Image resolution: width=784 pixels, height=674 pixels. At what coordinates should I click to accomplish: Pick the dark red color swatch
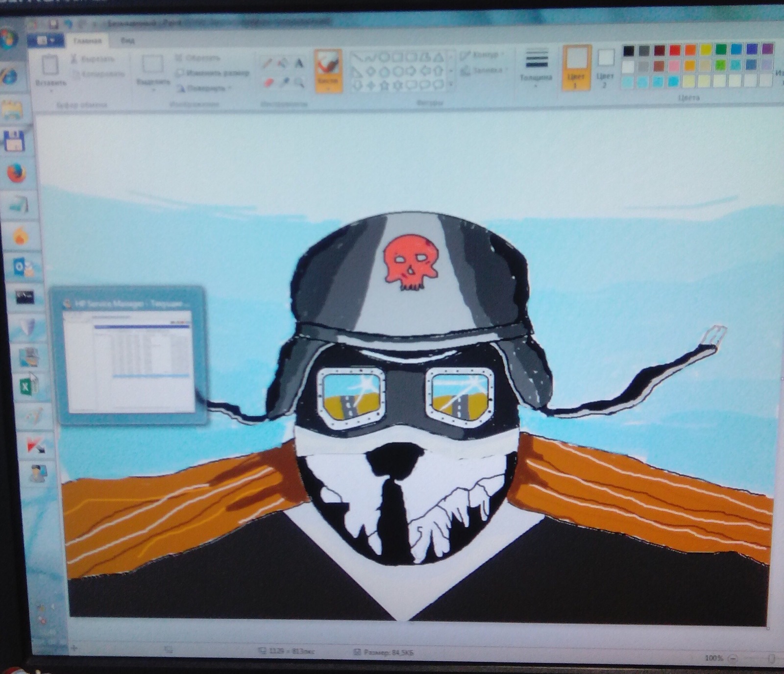point(660,50)
